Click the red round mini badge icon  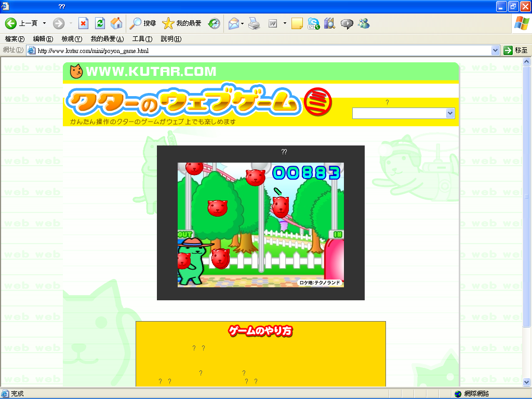(x=317, y=101)
